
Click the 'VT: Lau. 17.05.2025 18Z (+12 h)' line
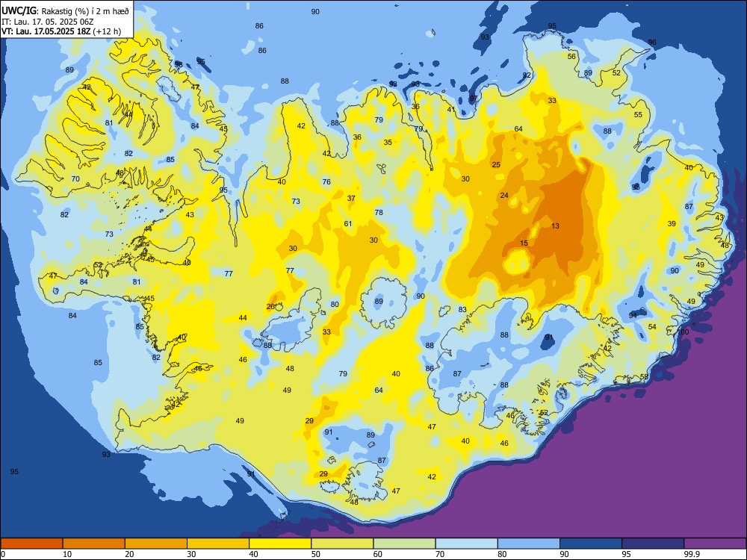point(61,31)
